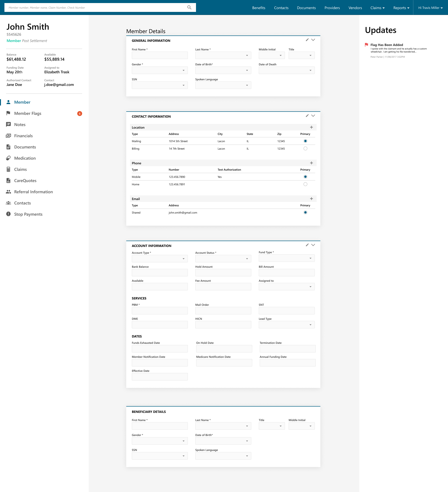Expand the Reports top menu
The width and height of the screenshot is (448, 492).
coord(401,8)
